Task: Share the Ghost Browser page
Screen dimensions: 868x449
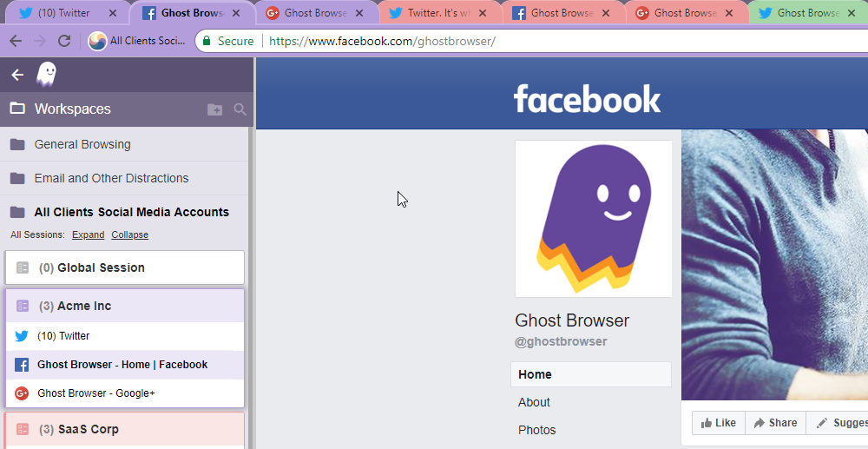Action: tap(775, 423)
